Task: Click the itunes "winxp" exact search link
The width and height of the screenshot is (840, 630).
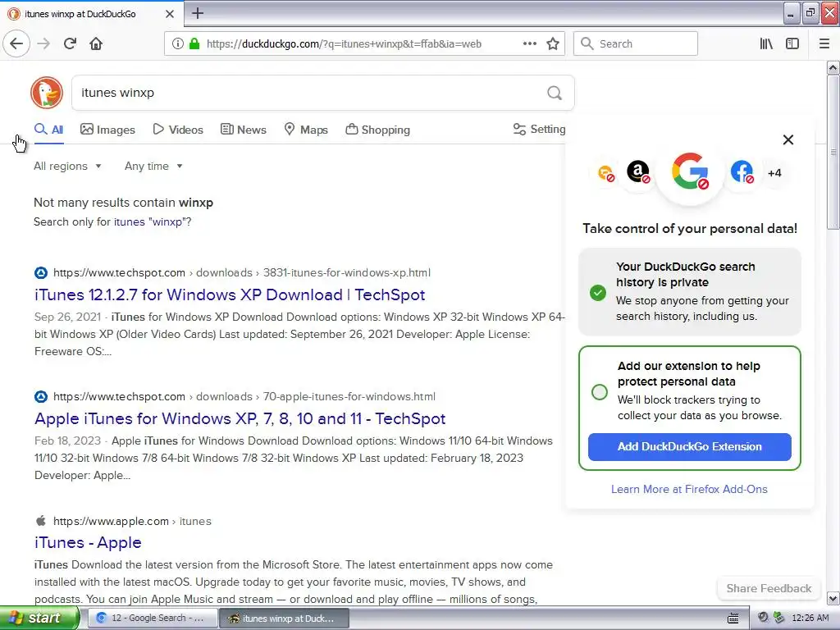Action: (149, 221)
